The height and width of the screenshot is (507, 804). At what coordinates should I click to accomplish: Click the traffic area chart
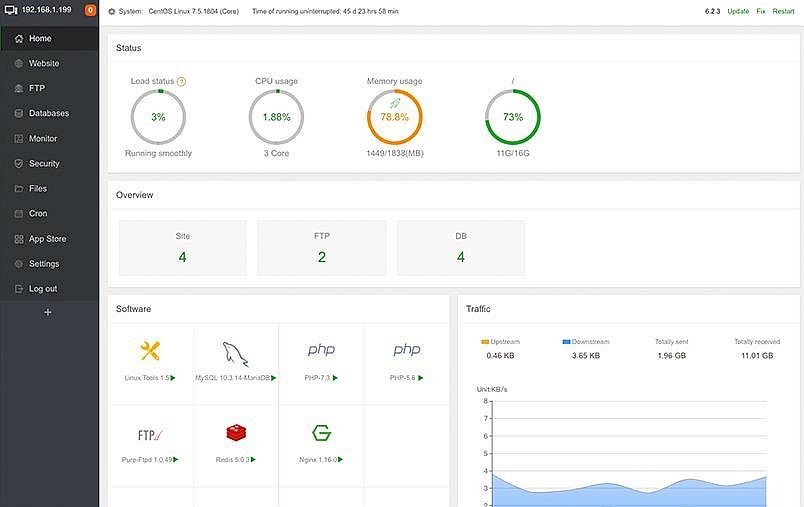click(629, 453)
